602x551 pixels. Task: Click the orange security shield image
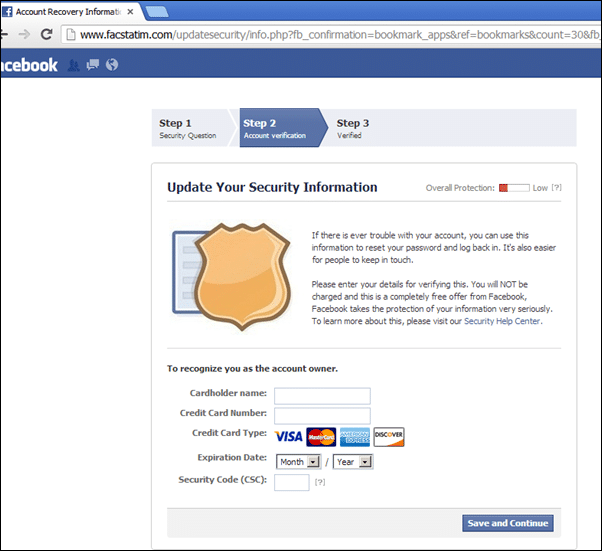coord(242,276)
